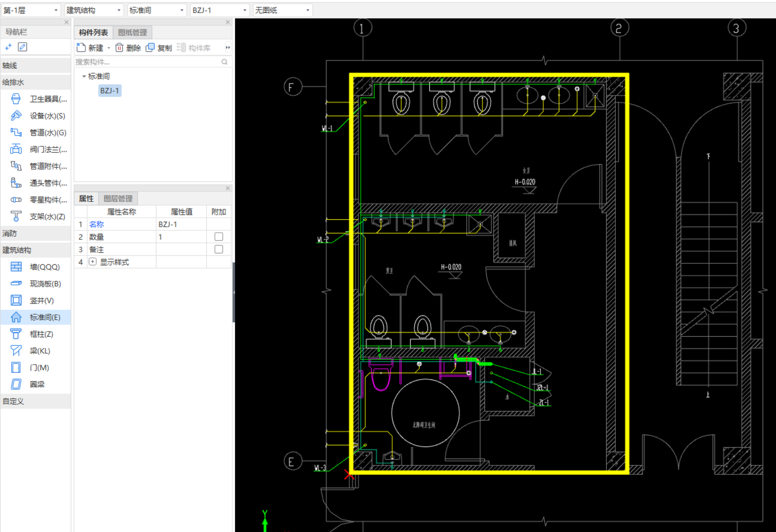Expand the 显示样式 property row
776x532 pixels.
(93, 262)
